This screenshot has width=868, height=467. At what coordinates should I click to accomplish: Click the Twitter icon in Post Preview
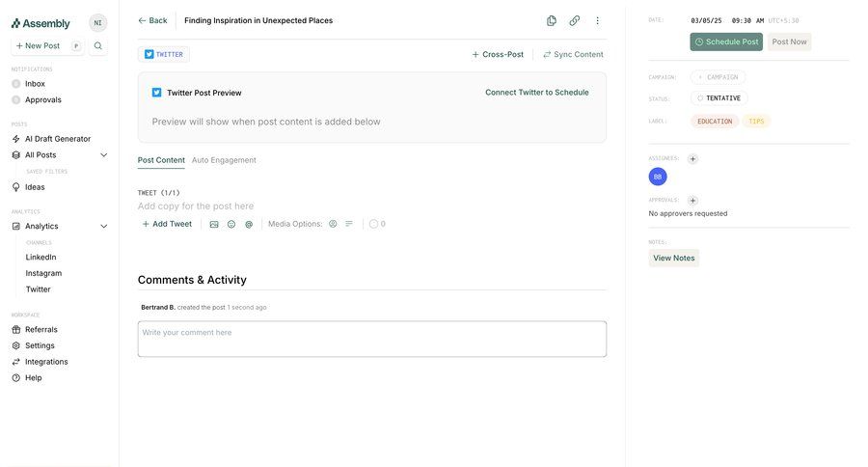coord(156,93)
